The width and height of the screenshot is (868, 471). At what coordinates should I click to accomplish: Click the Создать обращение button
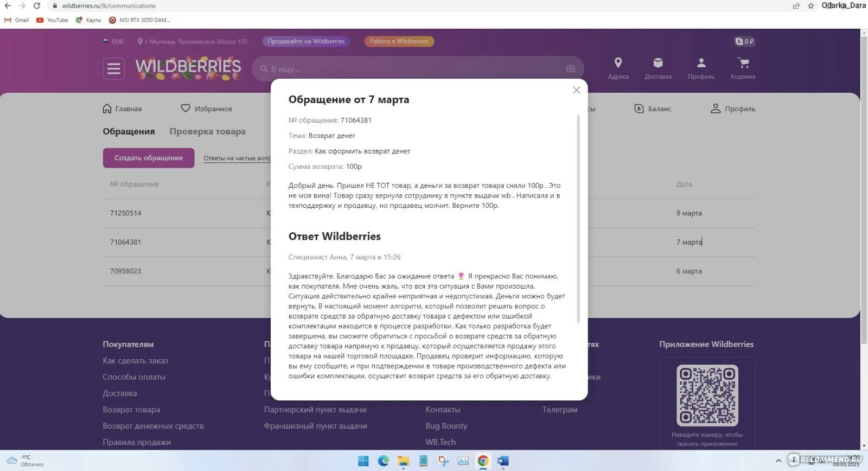(149, 158)
